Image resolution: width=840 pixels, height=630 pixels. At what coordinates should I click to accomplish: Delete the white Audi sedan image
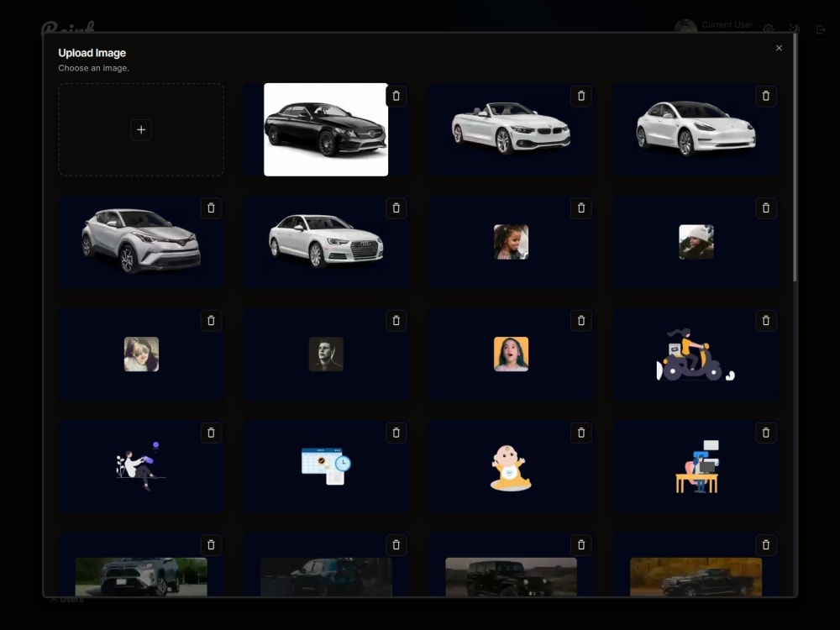(396, 208)
